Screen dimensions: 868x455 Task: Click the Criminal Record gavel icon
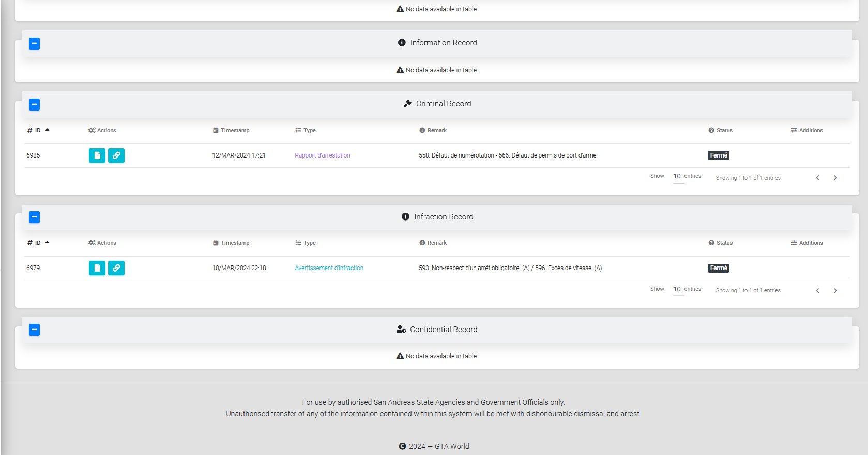point(407,104)
